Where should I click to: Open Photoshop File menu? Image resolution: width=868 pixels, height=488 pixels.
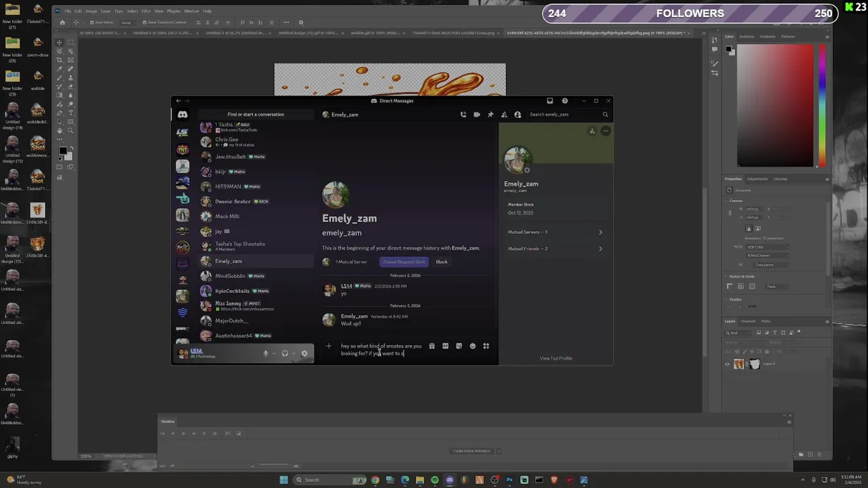point(68,11)
